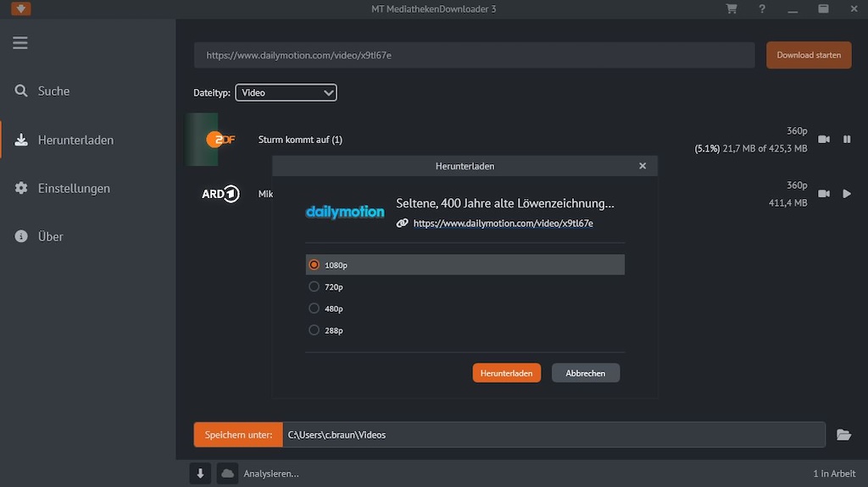Open Einstellungen in the sidebar
This screenshot has height=487, width=868.
74,189
